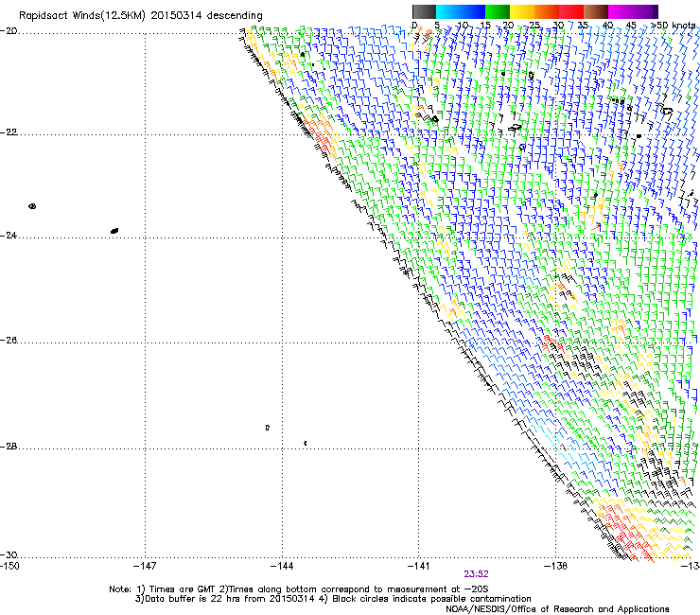The height and width of the screenshot is (615, 700).
Task: Click the -30 latitude axis label
Action: pyautogui.click(x=9, y=555)
